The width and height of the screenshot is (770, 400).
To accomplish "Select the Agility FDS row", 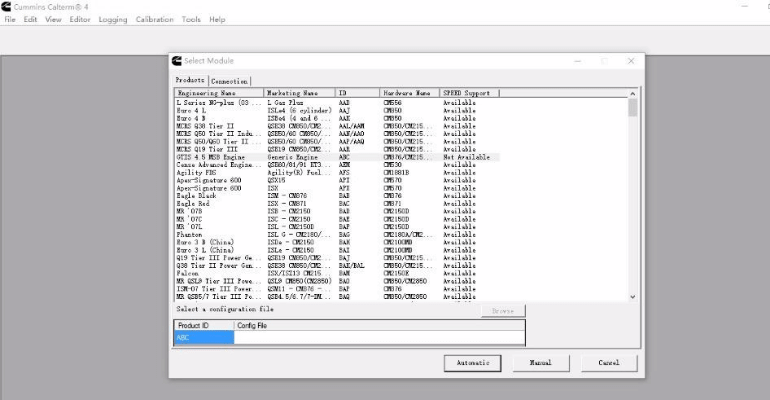I will pyautogui.click(x=337, y=173).
